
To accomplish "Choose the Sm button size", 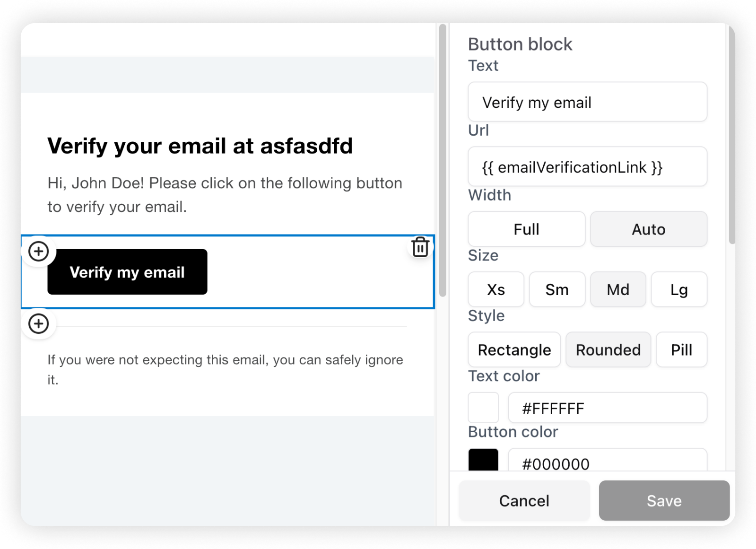I will point(556,289).
